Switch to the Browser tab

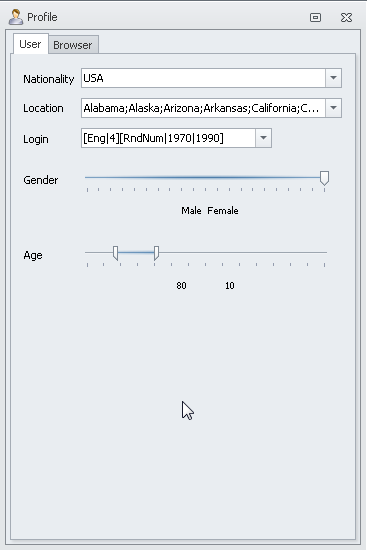click(x=73, y=45)
